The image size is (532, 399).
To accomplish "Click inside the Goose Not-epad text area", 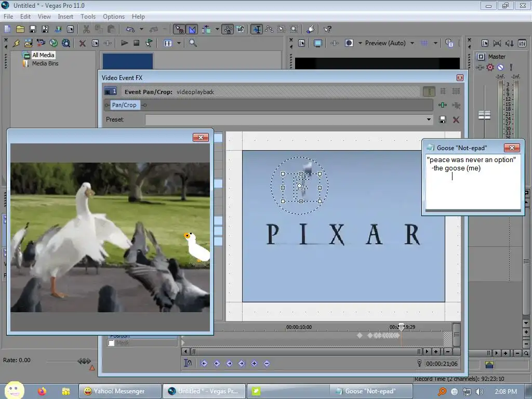I will click(473, 182).
